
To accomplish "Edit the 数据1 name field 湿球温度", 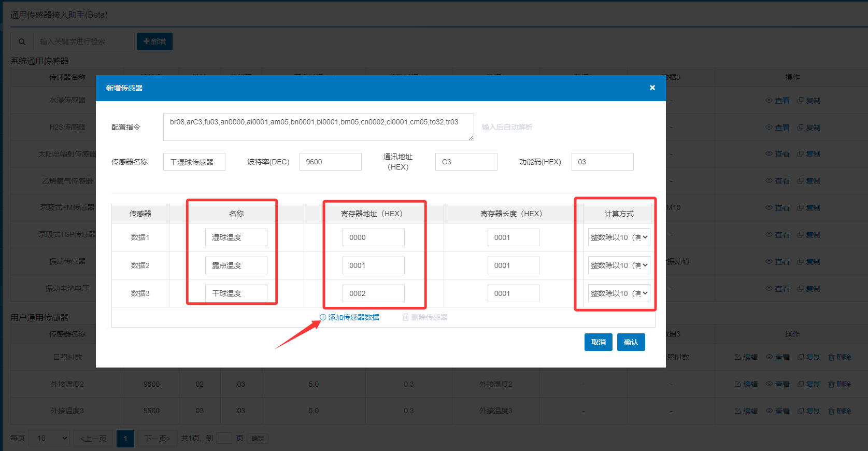I will 236,237.
